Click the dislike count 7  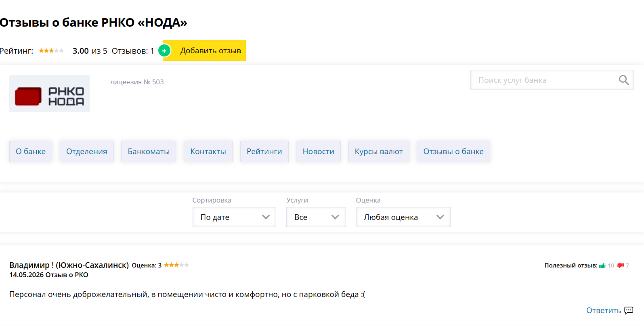click(x=627, y=265)
